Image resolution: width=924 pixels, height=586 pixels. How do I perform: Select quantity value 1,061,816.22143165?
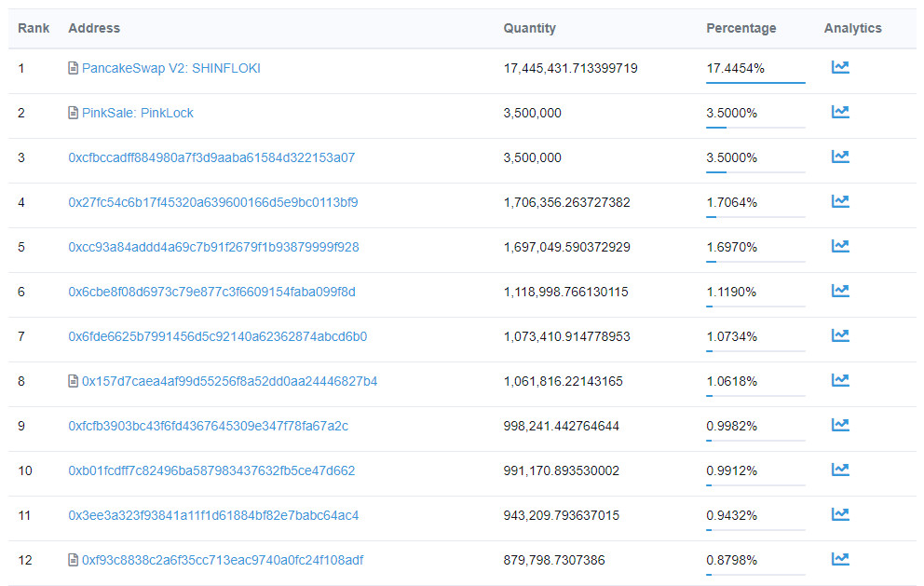pyautogui.click(x=563, y=381)
